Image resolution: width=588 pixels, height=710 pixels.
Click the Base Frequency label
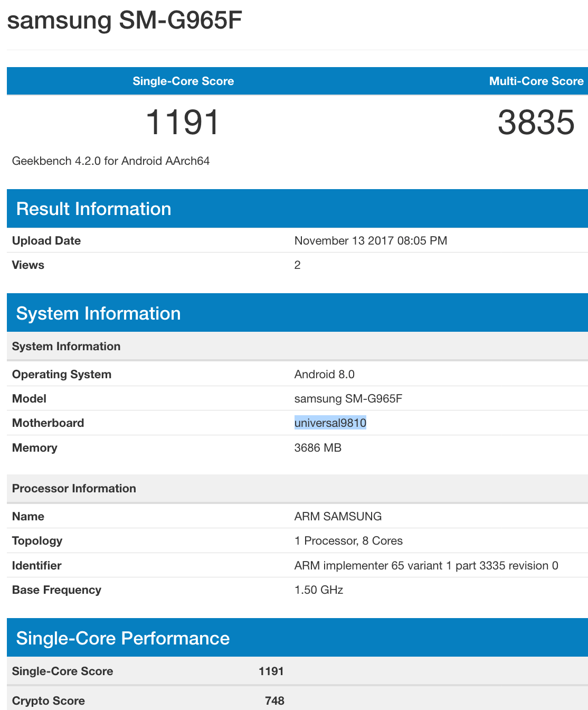(x=56, y=590)
